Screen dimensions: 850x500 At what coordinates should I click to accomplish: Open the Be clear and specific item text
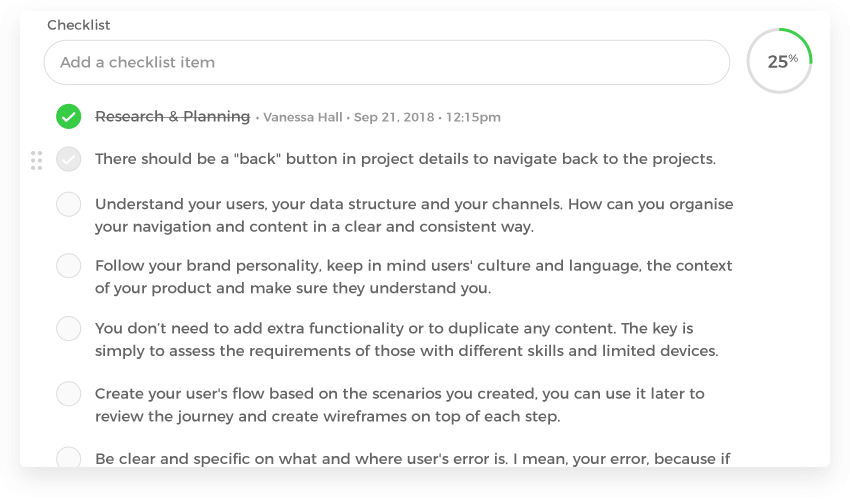click(x=412, y=459)
